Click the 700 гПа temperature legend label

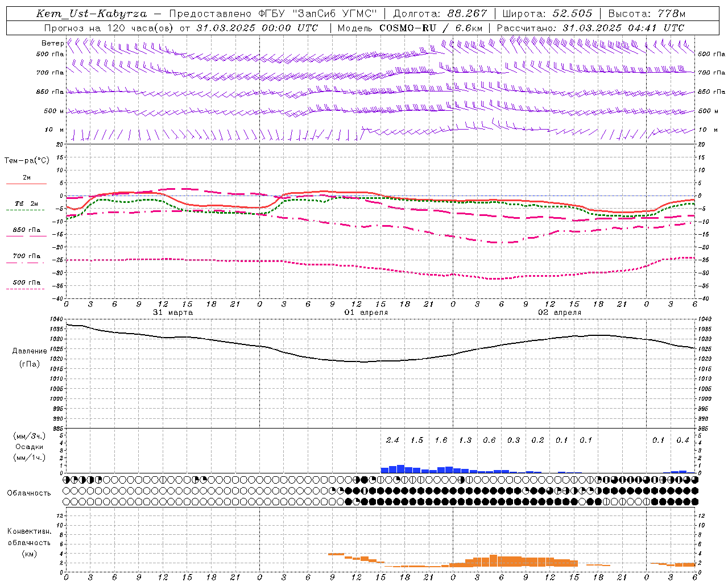[27, 256]
